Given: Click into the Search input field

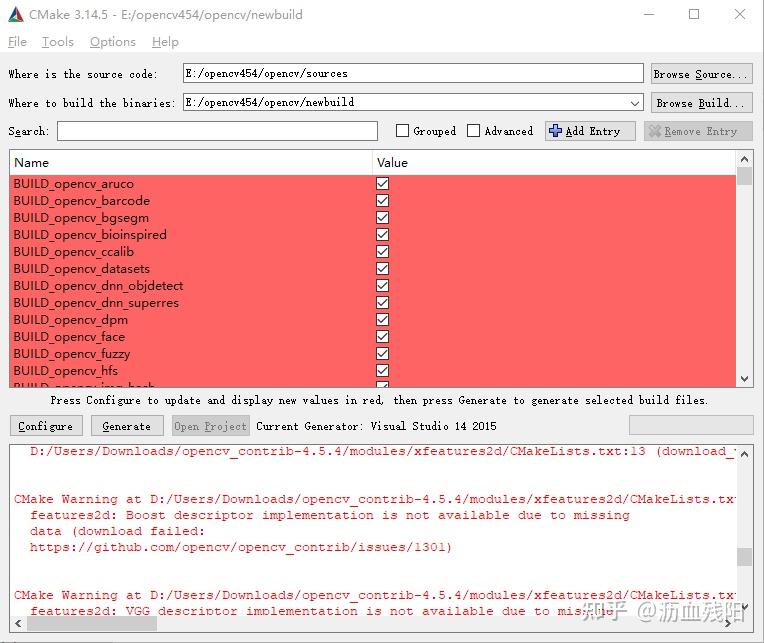Looking at the screenshot, I should [217, 131].
